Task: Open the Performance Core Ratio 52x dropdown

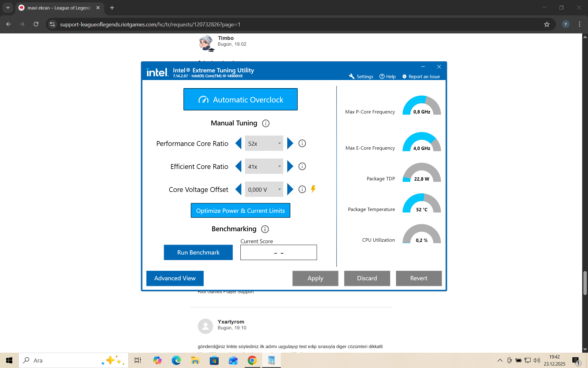Action: point(264,144)
